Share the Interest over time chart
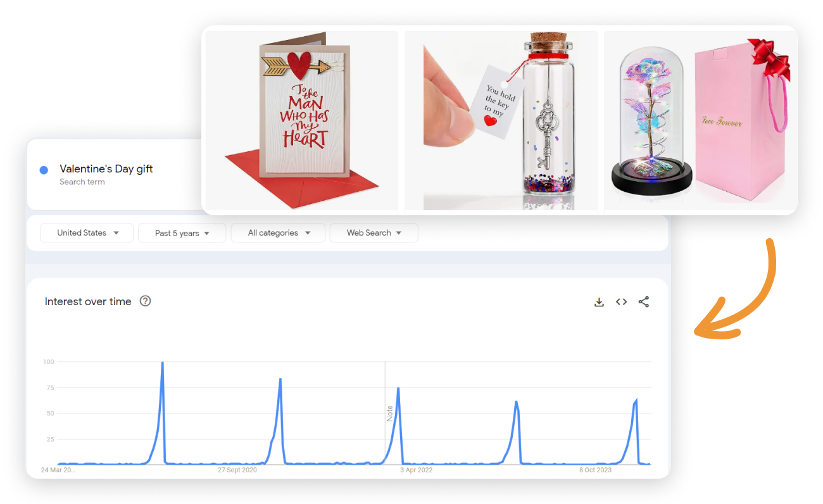The image size is (823, 504). tap(644, 302)
